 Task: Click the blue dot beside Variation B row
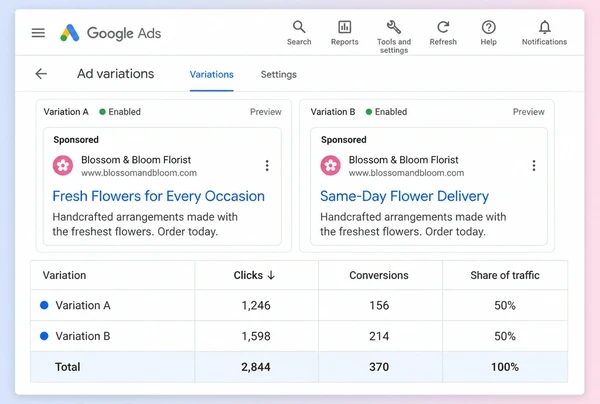[x=44, y=336]
